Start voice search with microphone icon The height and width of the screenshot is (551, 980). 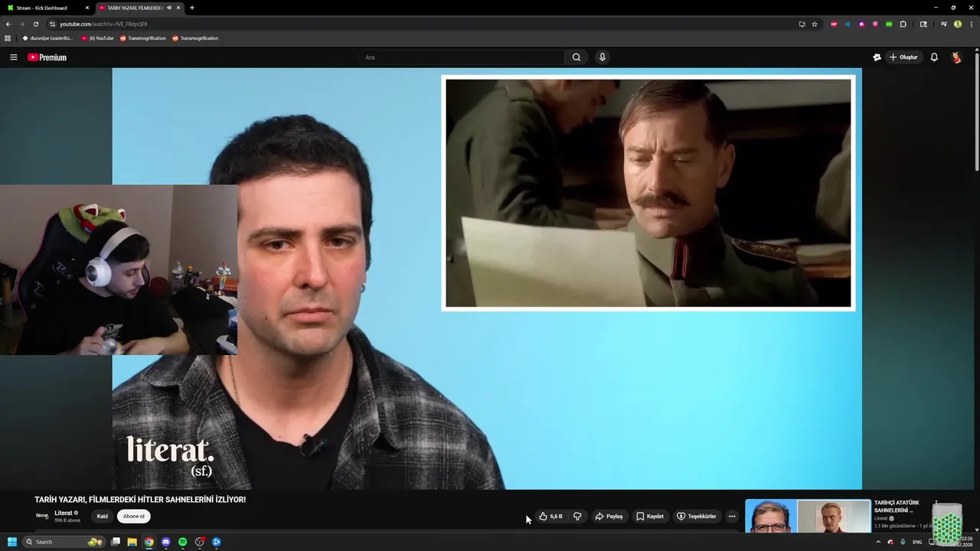[603, 57]
